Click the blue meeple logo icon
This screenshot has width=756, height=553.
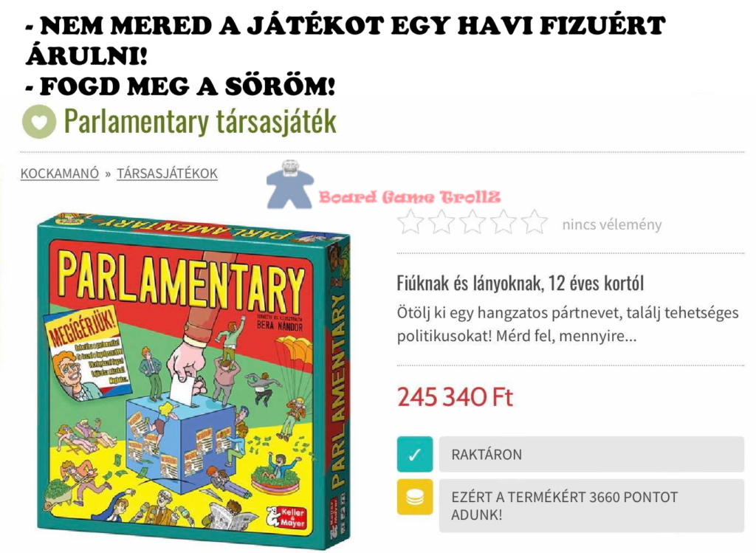tap(290, 185)
